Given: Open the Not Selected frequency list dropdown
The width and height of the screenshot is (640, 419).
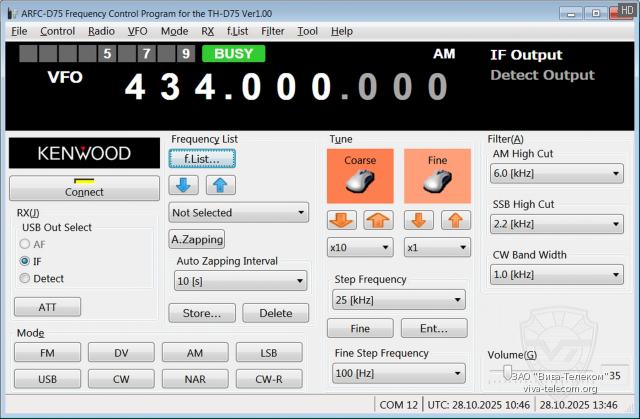Looking at the screenshot, I should (239, 213).
